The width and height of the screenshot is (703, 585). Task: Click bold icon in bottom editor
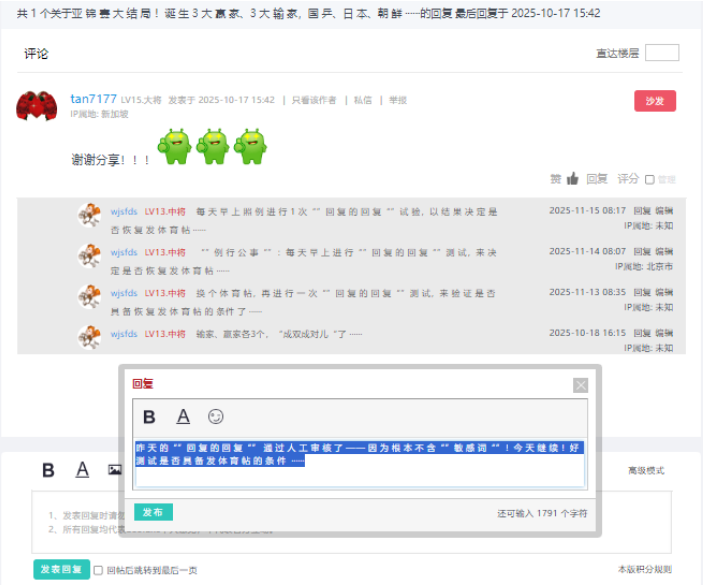pyautogui.click(x=48, y=470)
